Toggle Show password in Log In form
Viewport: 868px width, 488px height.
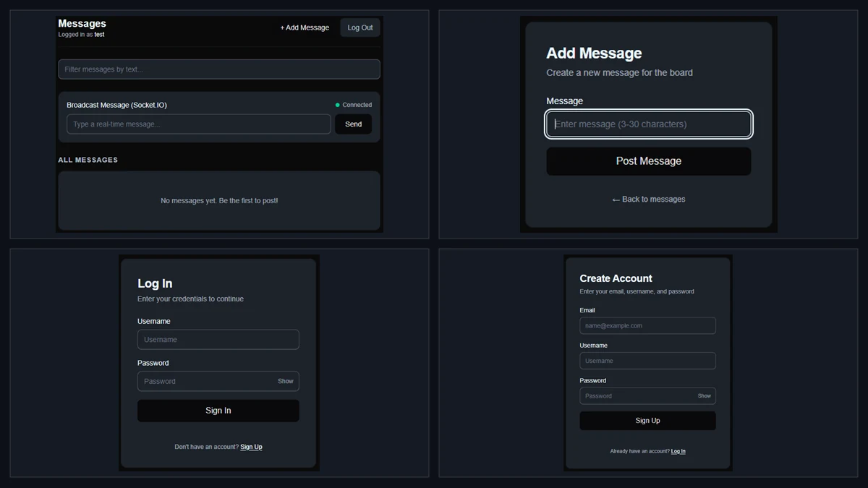pyautogui.click(x=286, y=381)
